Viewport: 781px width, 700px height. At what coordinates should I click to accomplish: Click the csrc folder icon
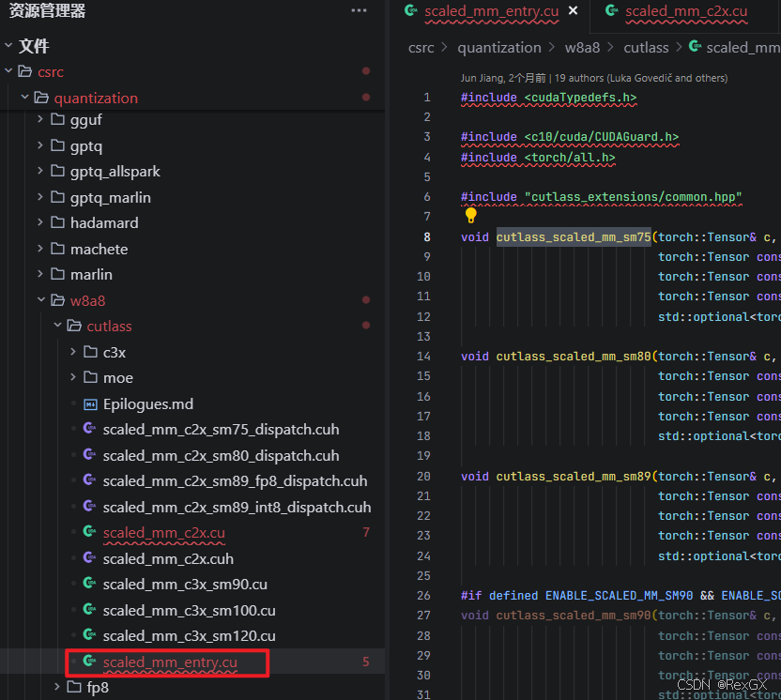pos(25,71)
